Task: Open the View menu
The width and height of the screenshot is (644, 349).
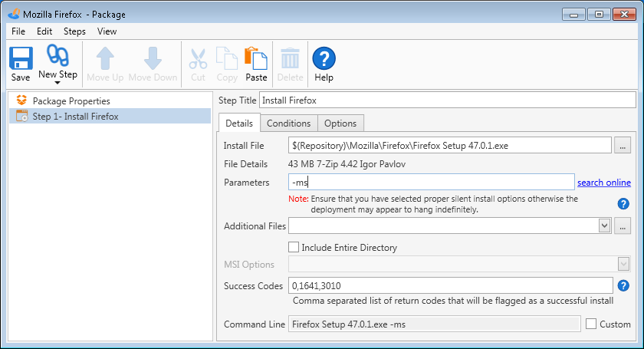Action: (x=107, y=31)
